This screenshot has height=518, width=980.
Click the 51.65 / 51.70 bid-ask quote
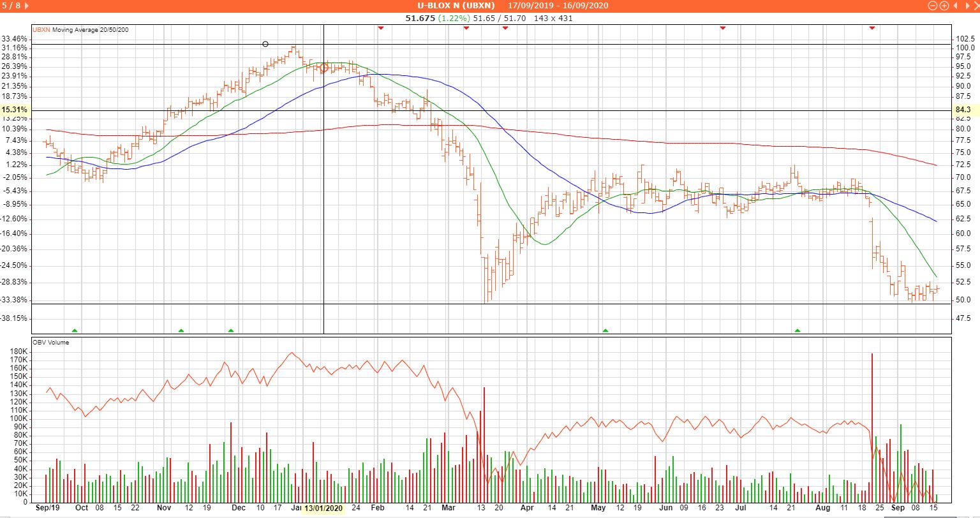click(500, 18)
